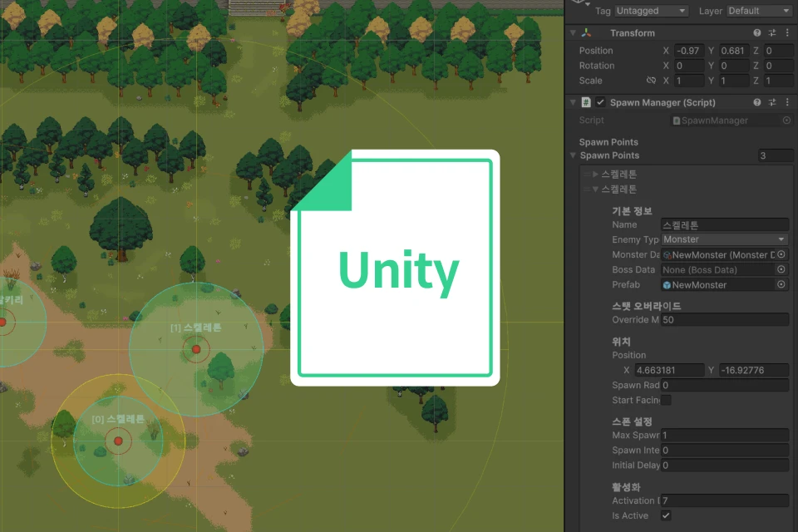The image size is (798, 532).
Task: Click the Scale label
Action: [x=590, y=81]
